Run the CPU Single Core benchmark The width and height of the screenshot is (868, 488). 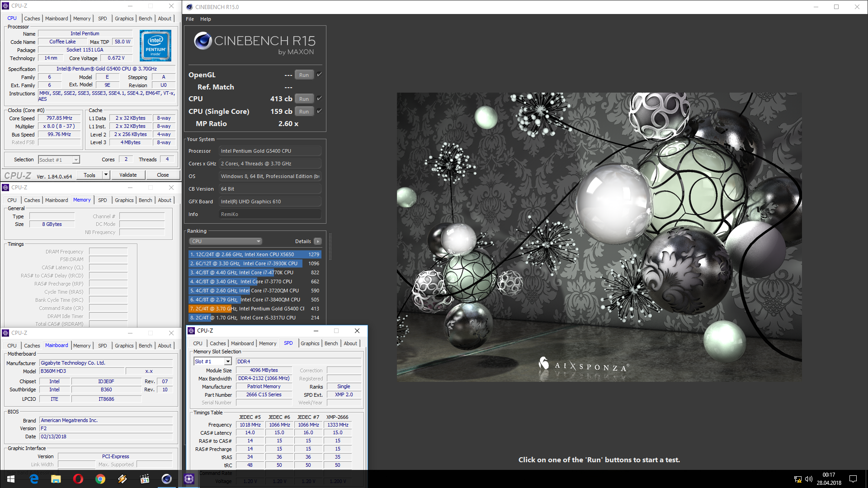coord(304,112)
